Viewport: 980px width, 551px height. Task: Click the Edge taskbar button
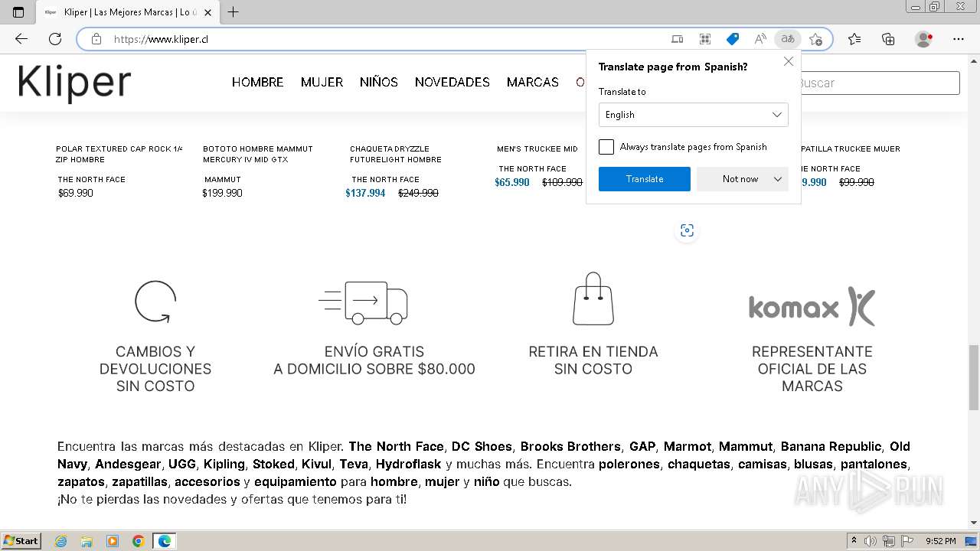165,541
